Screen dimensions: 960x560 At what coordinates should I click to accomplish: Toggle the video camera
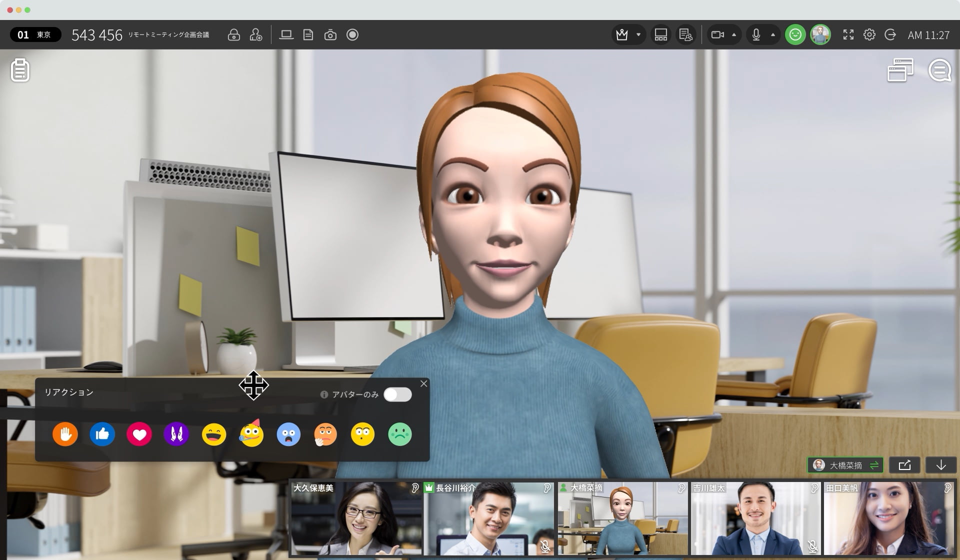click(718, 35)
